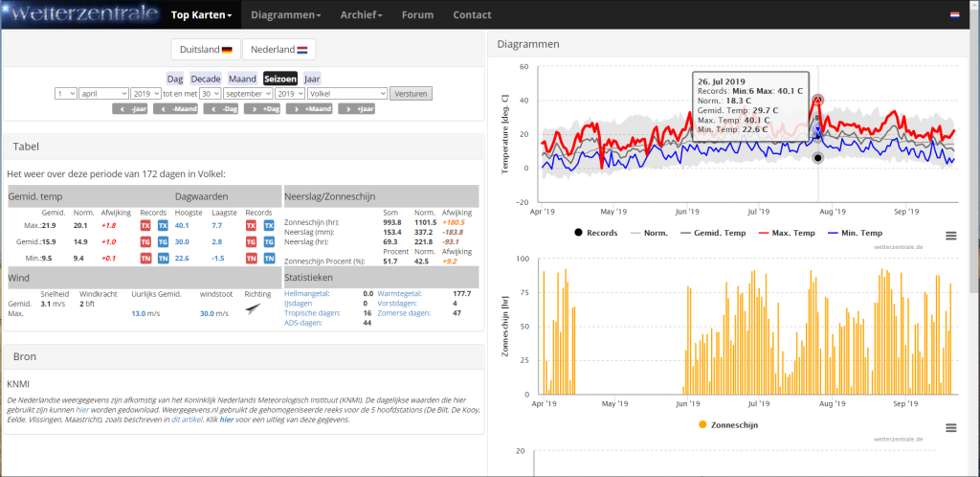Open the Diagrammen menu
The image size is (980, 477).
pyautogui.click(x=286, y=15)
